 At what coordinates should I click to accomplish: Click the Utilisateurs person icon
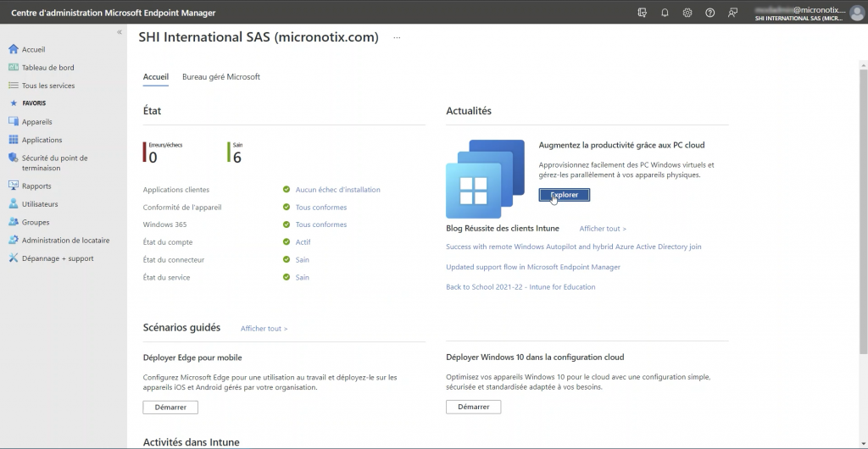[14, 204]
